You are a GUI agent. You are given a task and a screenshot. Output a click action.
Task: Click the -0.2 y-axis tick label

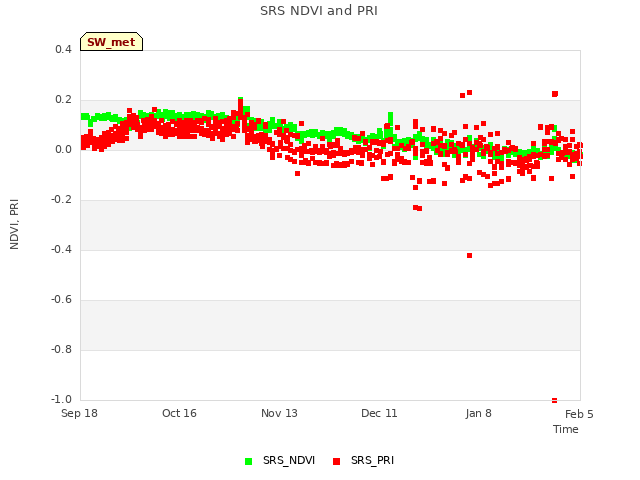point(61,200)
